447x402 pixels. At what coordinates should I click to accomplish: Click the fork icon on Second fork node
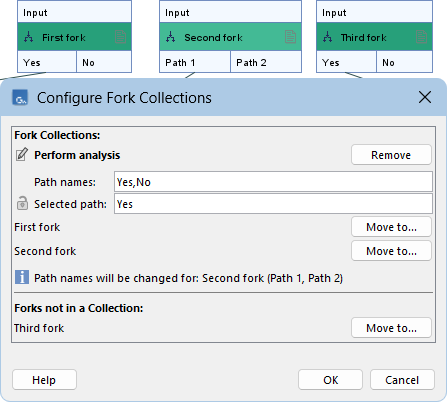point(171,37)
